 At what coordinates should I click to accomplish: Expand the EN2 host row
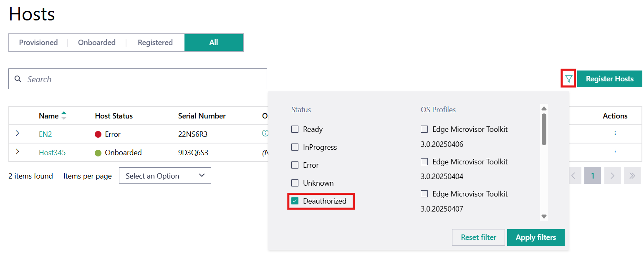17,133
